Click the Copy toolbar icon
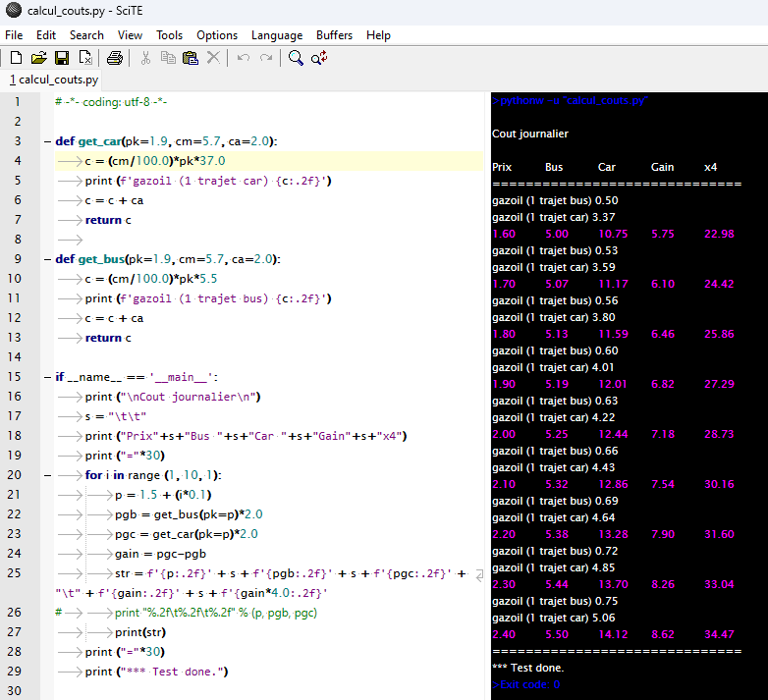Screen dimensions: 768x700 click(168, 58)
